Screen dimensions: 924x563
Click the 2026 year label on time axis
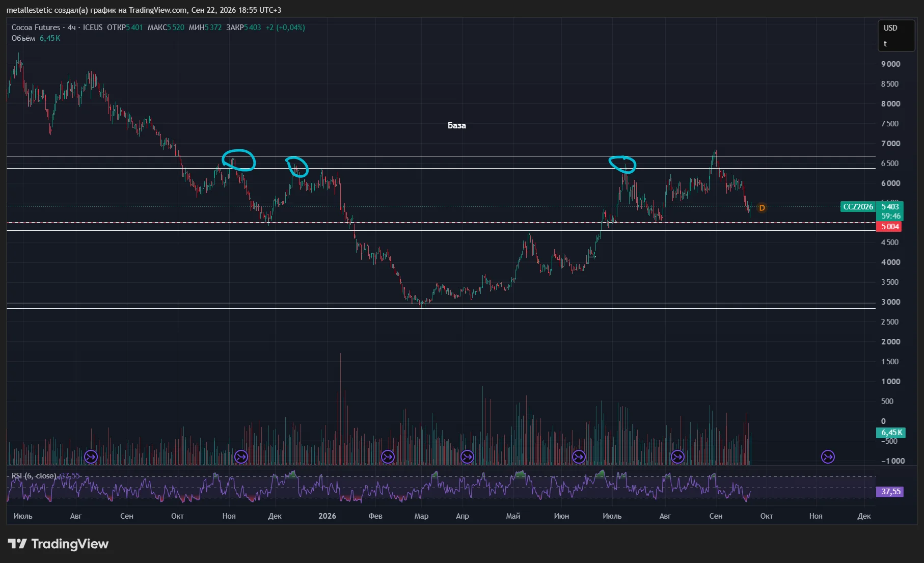tap(327, 516)
